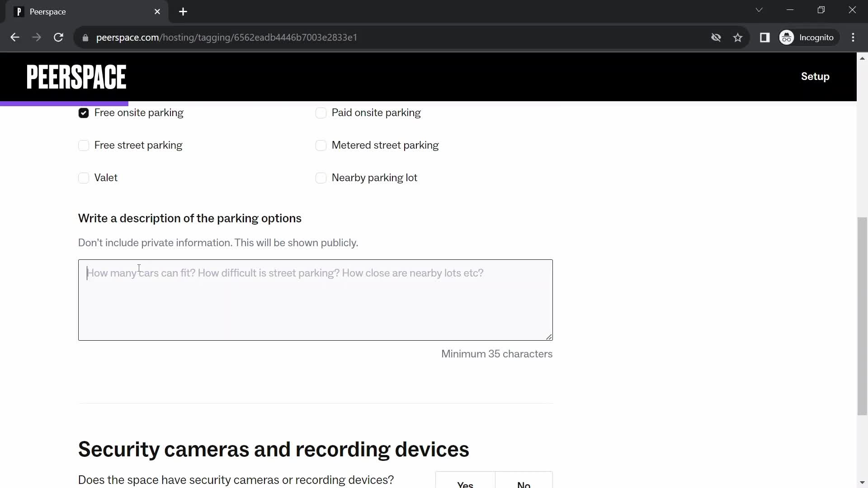Click the Yes button for security cameras

[x=465, y=485]
